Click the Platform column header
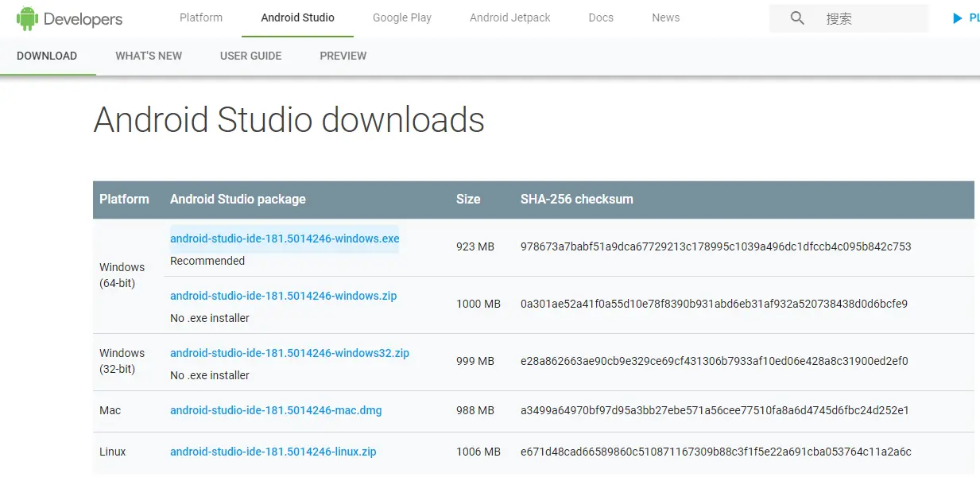This screenshot has width=980, height=481. pos(124,200)
